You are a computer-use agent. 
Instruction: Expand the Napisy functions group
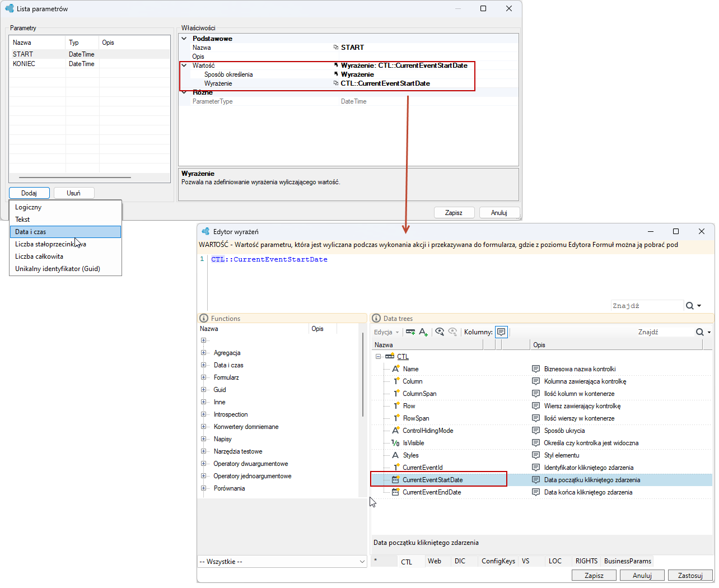[x=204, y=439]
